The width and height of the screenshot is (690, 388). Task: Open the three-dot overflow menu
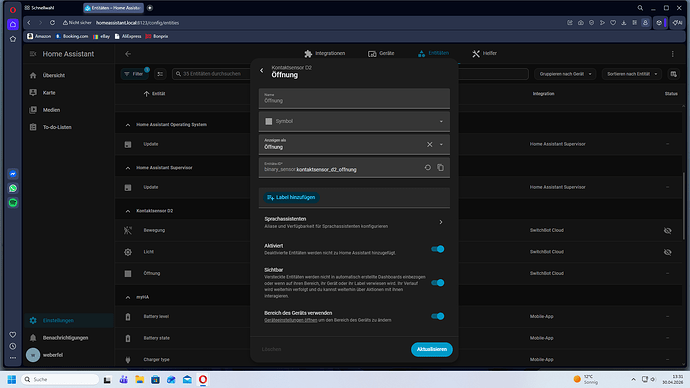coord(672,54)
